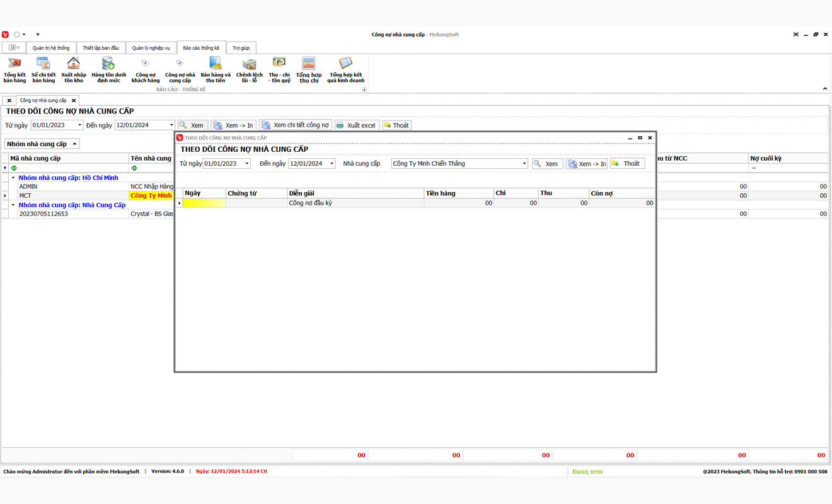Viewport: 832px width, 504px height.
Task: Open the Công nợ khách hàng report
Action: pos(146,70)
